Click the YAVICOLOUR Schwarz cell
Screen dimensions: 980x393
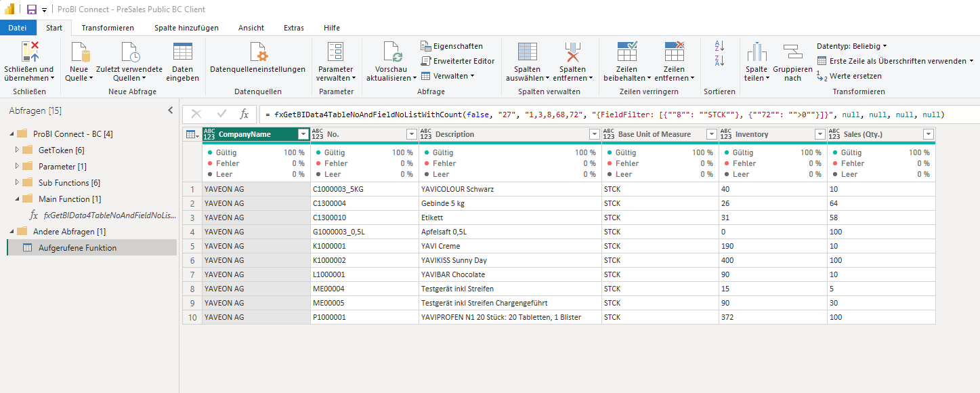(x=510, y=189)
